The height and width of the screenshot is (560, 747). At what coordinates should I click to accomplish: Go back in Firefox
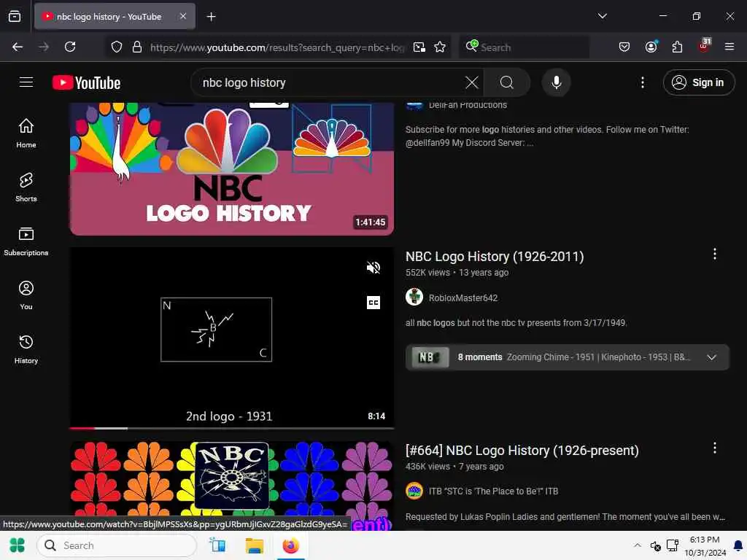(x=18, y=47)
